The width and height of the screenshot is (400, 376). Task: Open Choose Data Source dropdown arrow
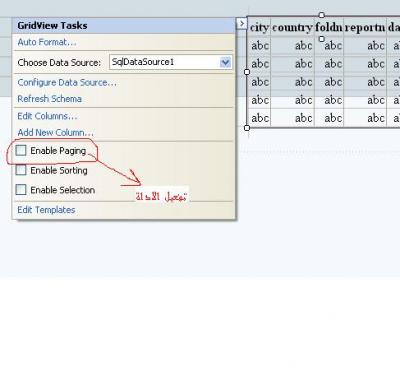(226, 62)
